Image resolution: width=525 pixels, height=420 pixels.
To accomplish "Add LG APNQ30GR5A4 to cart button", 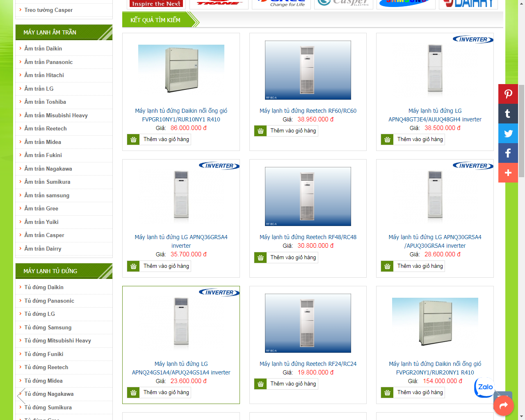I will coord(413,266).
